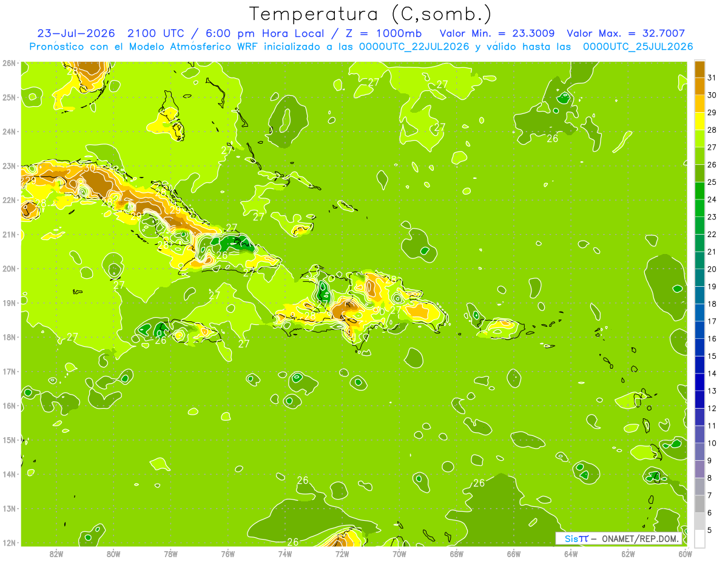Click the legend scale label 24
This screenshot has height=562, width=728.
point(712,199)
